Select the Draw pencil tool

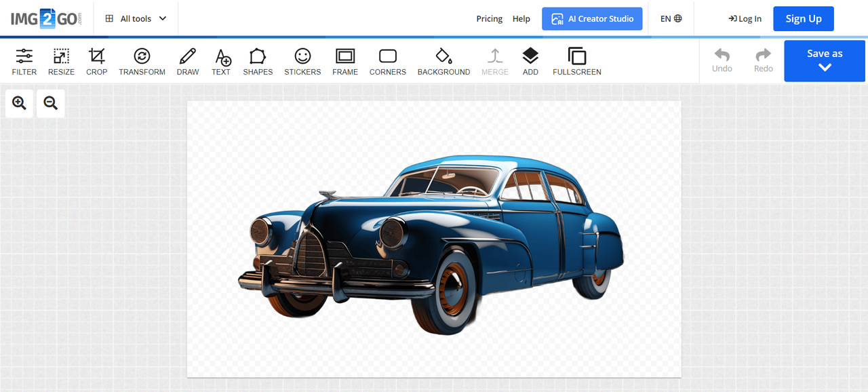(x=188, y=61)
